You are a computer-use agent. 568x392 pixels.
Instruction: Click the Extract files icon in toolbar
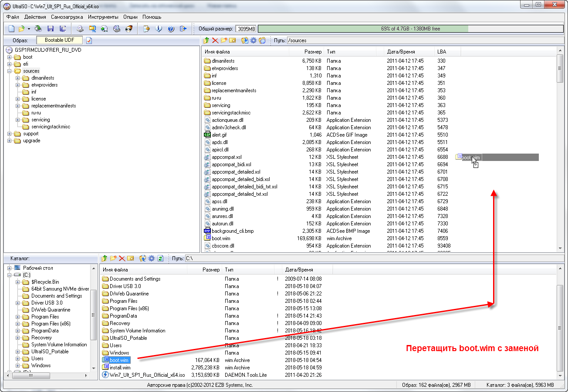(146, 29)
